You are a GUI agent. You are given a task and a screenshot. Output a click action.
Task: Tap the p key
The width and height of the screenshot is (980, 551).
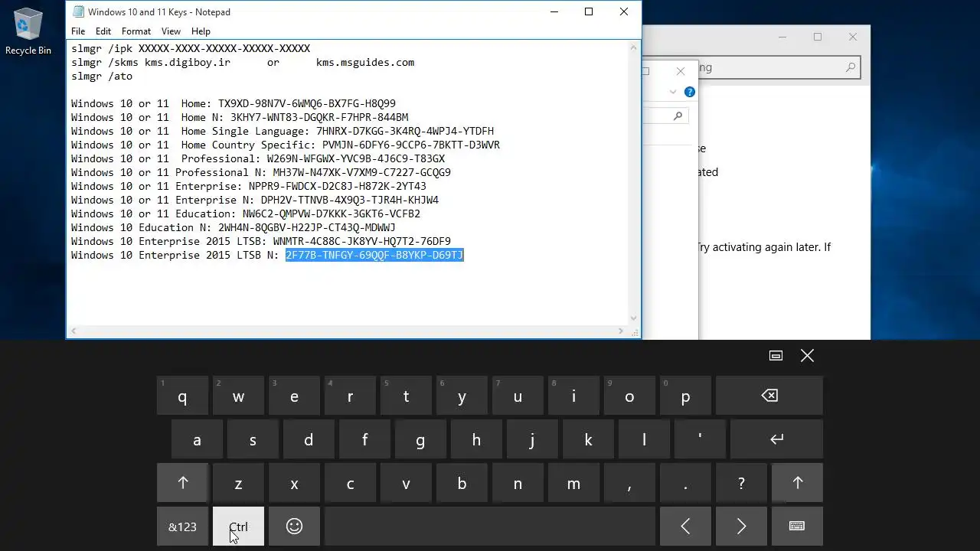click(x=685, y=396)
